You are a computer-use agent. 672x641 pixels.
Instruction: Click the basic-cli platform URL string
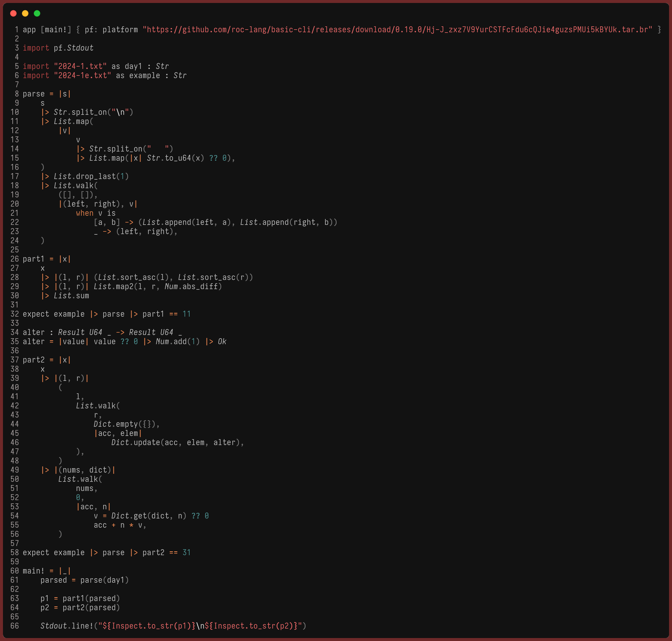coord(398,30)
